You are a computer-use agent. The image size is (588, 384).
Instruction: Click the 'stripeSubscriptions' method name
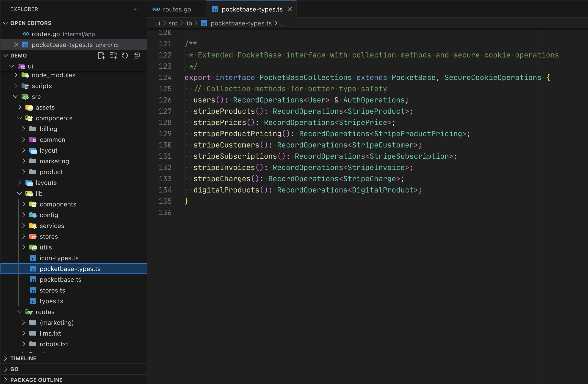tap(235, 156)
